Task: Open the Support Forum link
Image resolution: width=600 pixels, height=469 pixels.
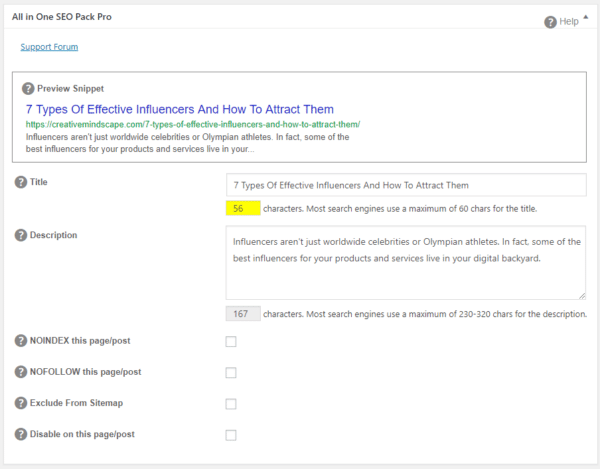Action: point(49,47)
